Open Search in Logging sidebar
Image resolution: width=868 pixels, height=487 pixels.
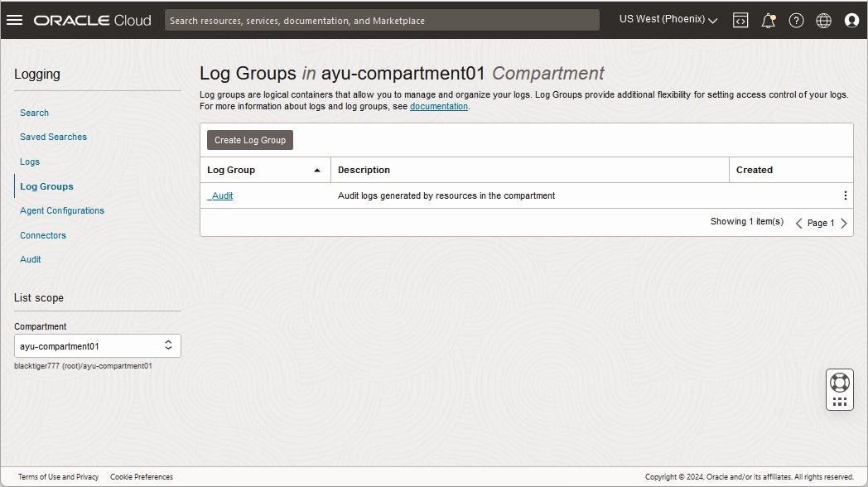point(34,113)
